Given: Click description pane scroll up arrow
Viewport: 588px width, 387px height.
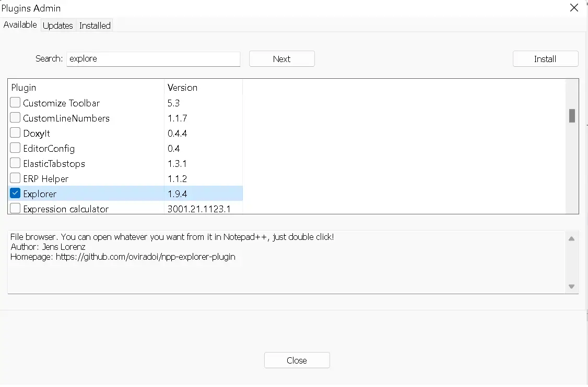Looking at the screenshot, I should tap(571, 239).
